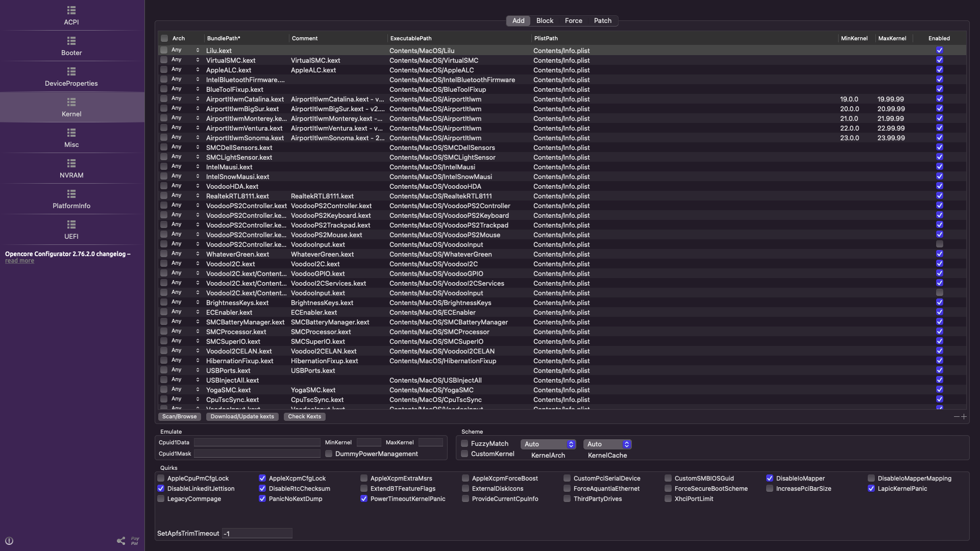
Task: Click the share icon at bottom of sidebar
Action: pyautogui.click(x=121, y=541)
